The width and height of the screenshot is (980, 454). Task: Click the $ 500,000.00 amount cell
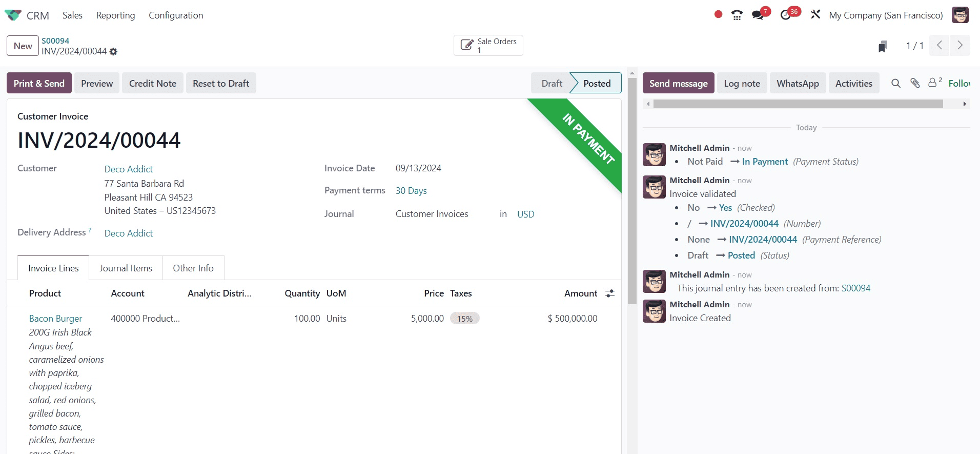[x=572, y=318]
